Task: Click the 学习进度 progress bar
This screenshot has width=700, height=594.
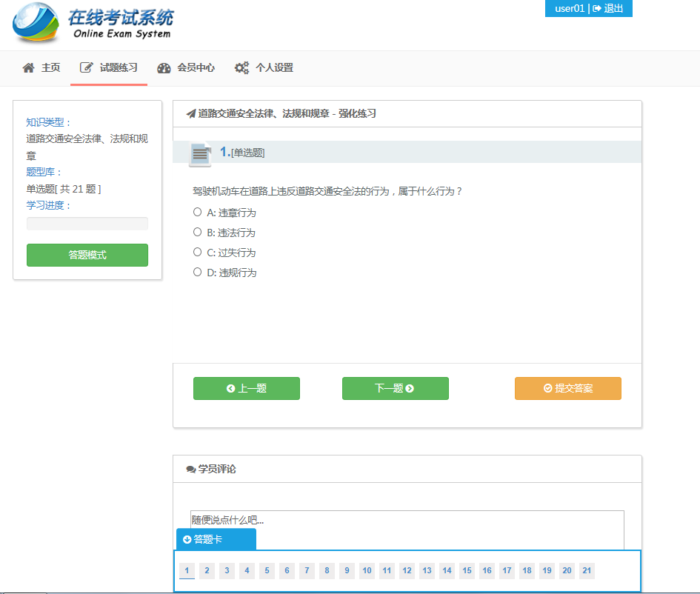Action: pos(87,224)
